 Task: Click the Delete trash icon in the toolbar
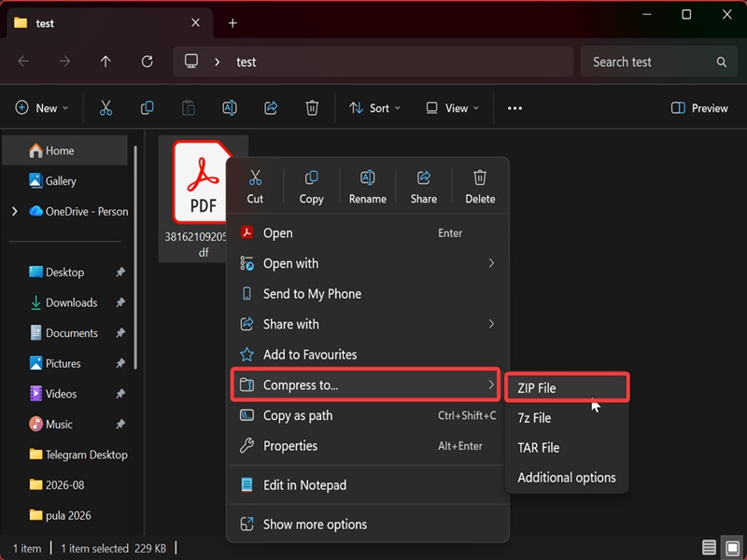point(312,108)
